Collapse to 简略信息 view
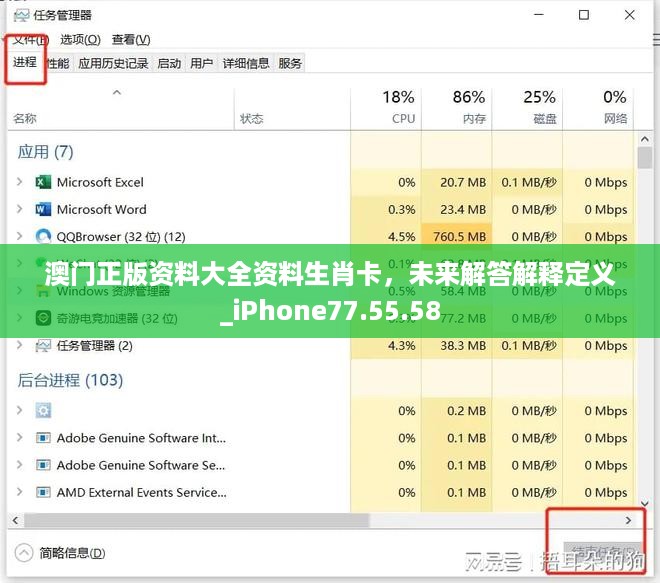660x583 pixels. pos(60,553)
